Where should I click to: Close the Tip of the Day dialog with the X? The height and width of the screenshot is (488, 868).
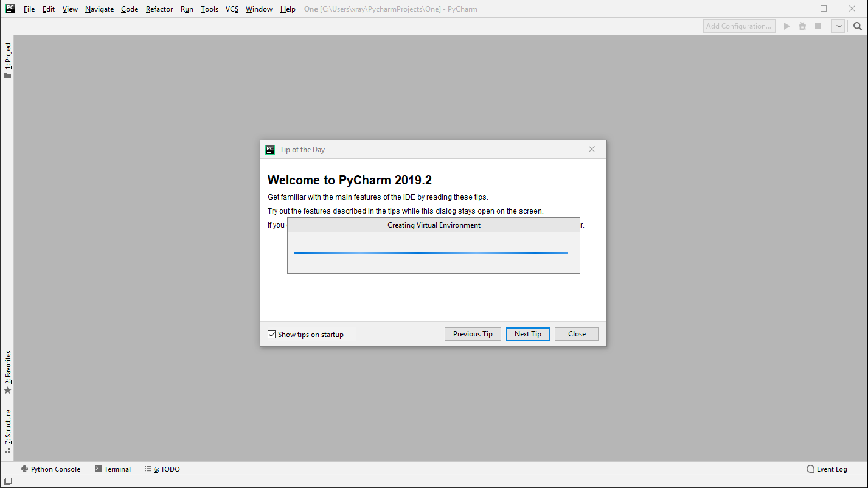pos(592,149)
